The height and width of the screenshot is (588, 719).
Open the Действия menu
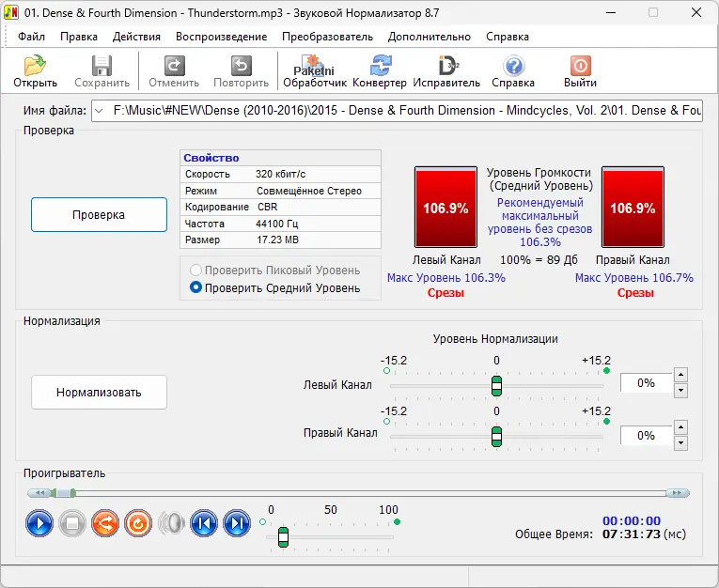pyautogui.click(x=136, y=37)
